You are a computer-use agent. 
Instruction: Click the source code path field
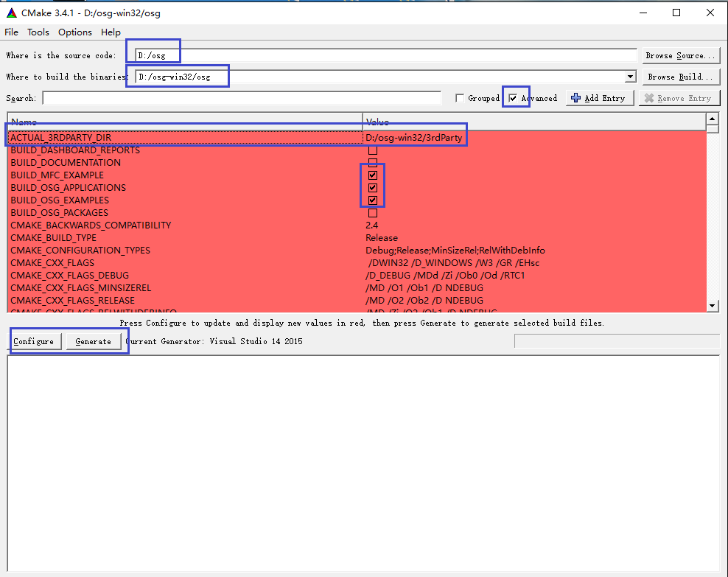(x=386, y=55)
